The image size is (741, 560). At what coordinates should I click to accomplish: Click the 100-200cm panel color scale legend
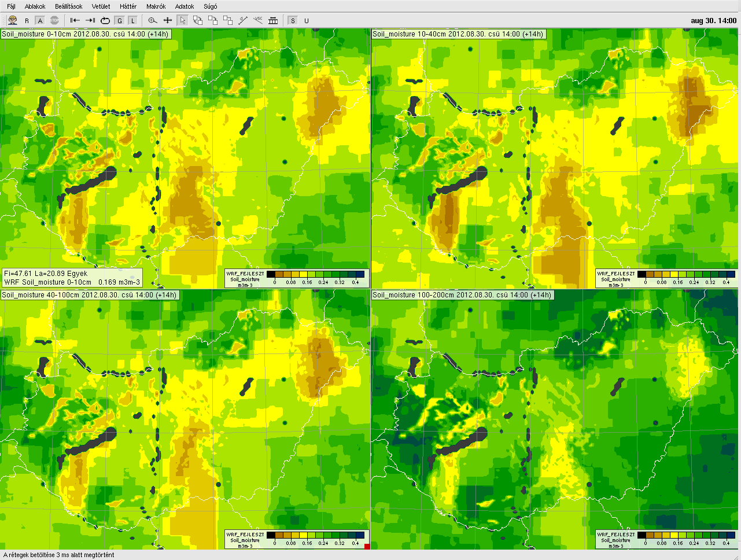coord(668,539)
